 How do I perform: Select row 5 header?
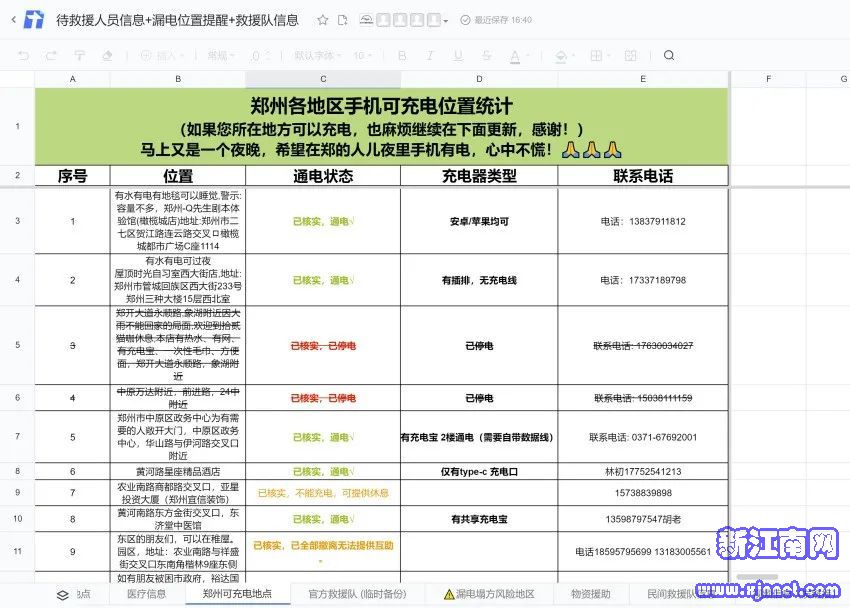[17, 345]
